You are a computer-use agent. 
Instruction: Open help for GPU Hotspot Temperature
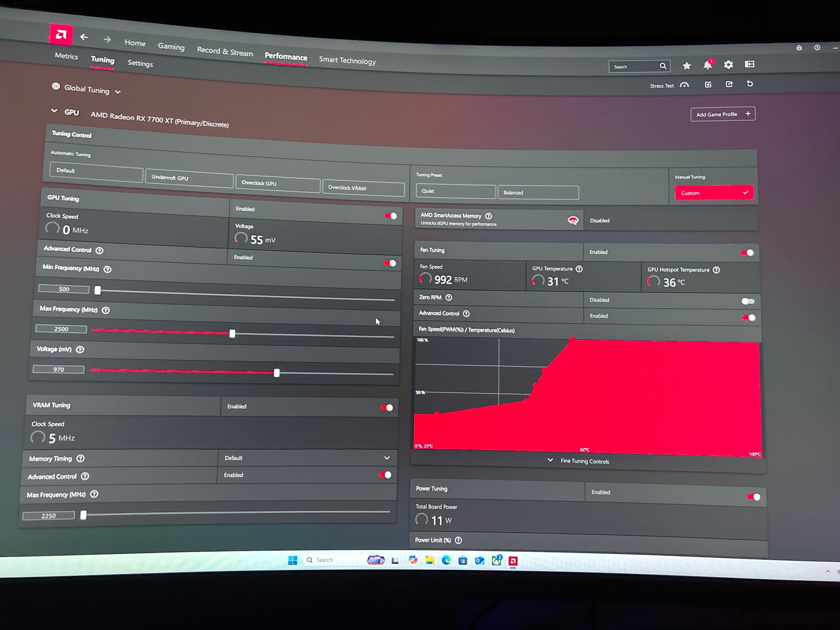(716, 270)
